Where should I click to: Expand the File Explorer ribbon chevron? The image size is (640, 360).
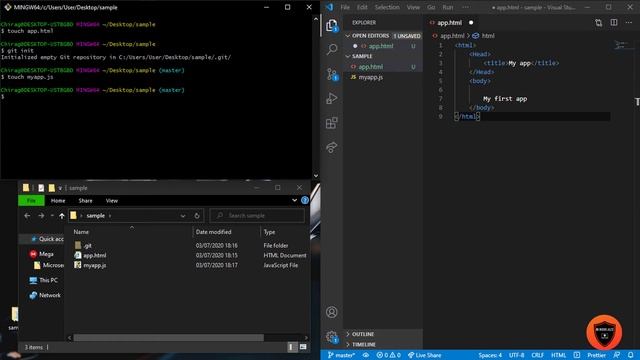pos(294,200)
